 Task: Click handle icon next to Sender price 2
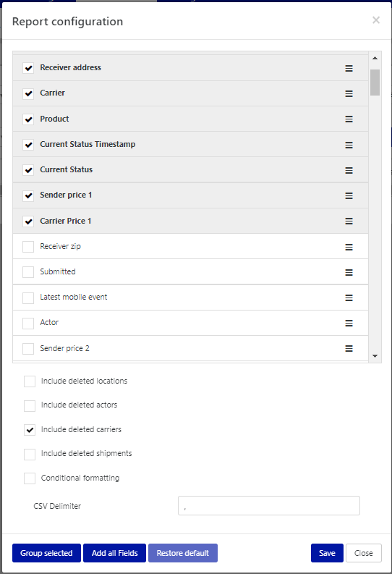click(x=349, y=348)
